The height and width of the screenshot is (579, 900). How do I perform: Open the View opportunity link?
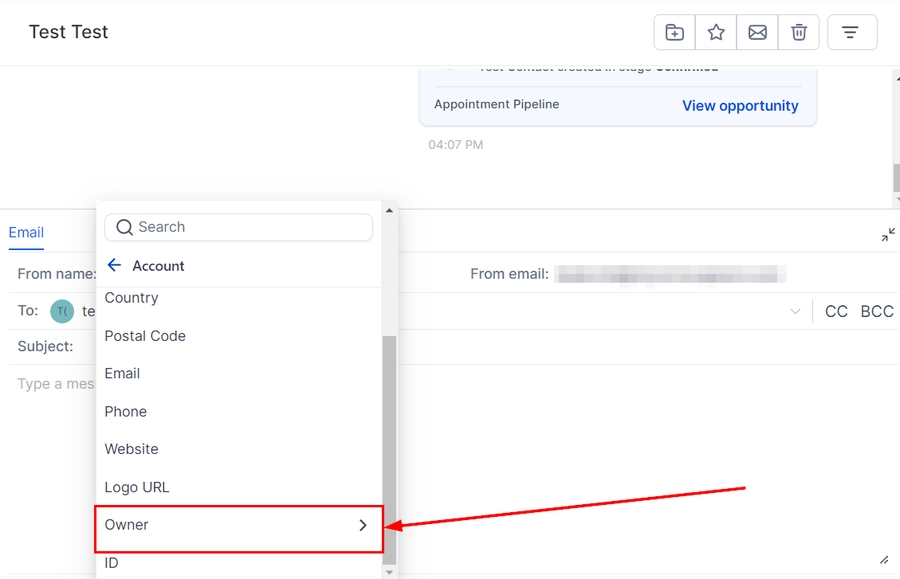pyautogui.click(x=740, y=105)
